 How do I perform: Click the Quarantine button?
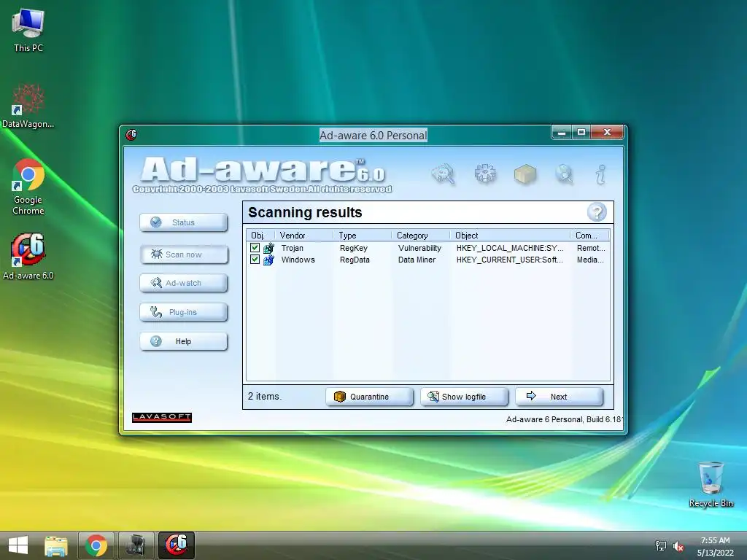coord(369,397)
